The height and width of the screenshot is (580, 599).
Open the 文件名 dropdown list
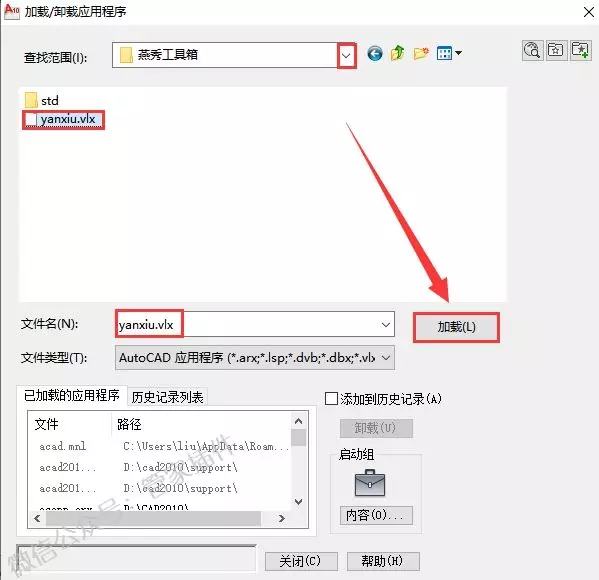point(386,325)
